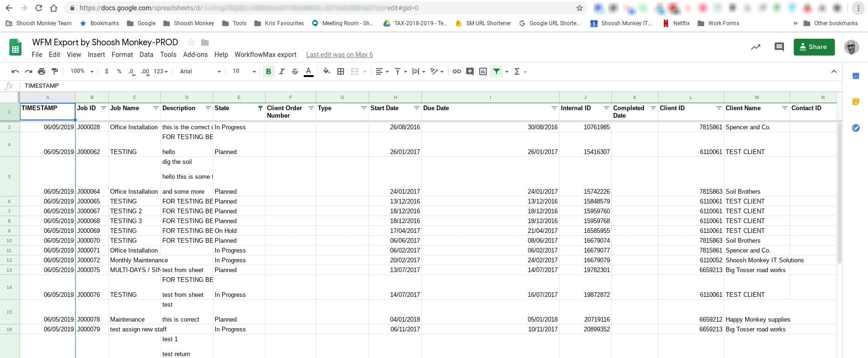This screenshot has height=358, width=868.
Task: Open the WorkflowMax export menu
Action: click(265, 55)
